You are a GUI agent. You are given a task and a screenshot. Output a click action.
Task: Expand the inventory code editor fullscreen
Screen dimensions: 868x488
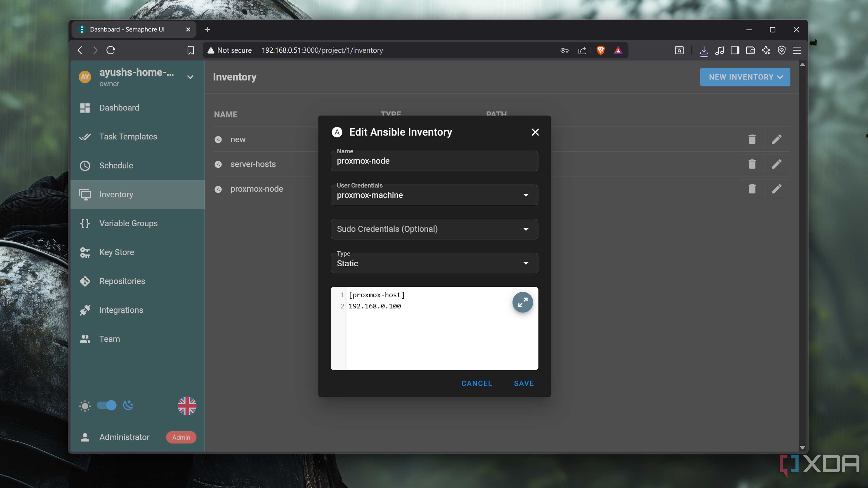522,302
